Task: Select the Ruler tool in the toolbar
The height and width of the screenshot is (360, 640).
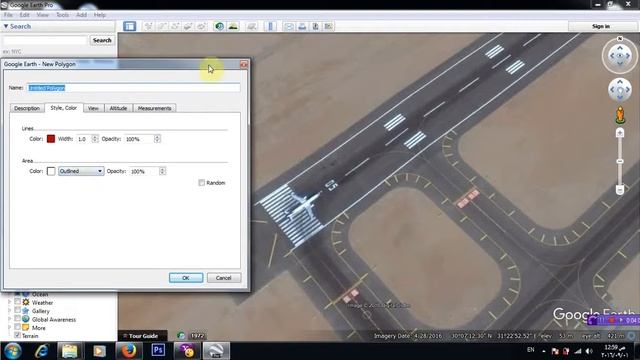Action: tap(270, 26)
